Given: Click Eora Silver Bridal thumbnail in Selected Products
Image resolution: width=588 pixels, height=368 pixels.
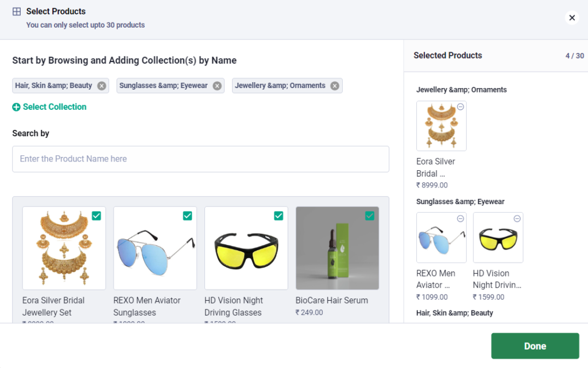Looking at the screenshot, I should (x=441, y=126).
